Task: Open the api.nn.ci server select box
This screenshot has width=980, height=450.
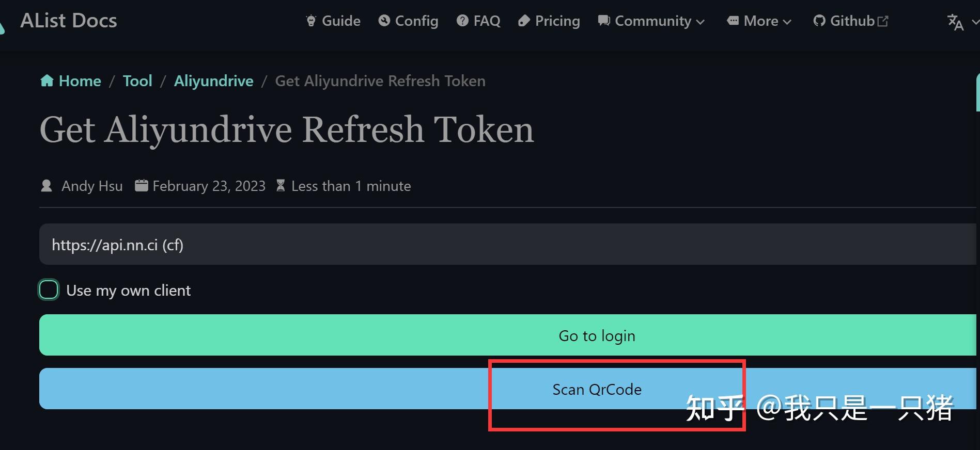Action: click(x=506, y=245)
